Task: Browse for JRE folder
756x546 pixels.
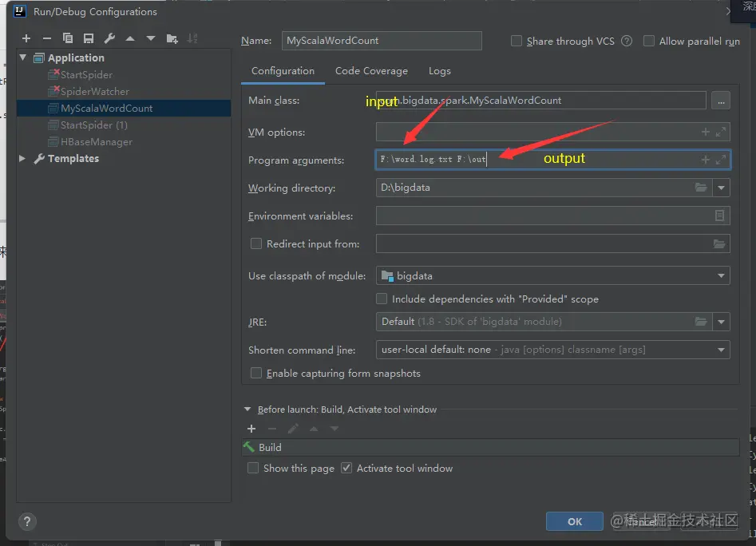Action: point(701,322)
